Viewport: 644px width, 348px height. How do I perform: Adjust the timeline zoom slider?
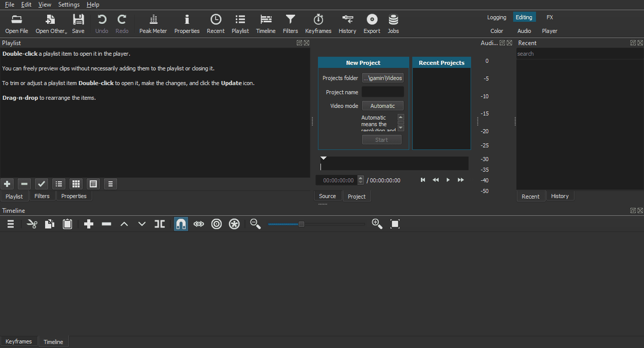(x=316, y=224)
